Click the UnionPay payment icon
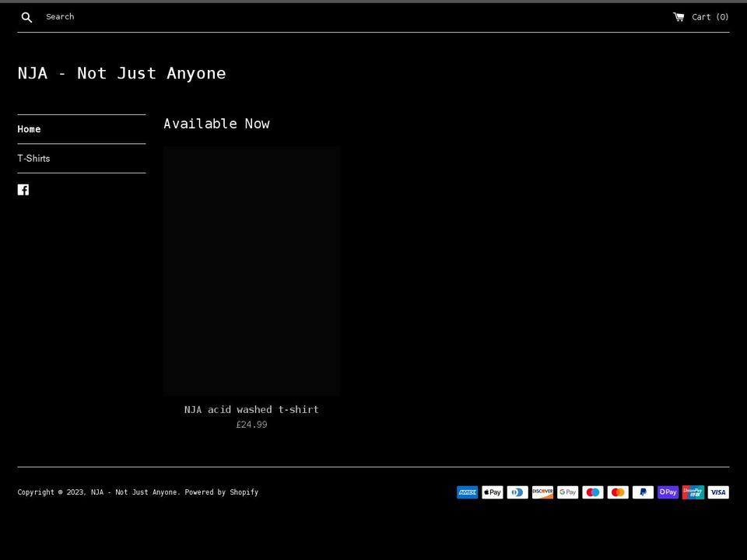This screenshot has width=747, height=560. 693,492
